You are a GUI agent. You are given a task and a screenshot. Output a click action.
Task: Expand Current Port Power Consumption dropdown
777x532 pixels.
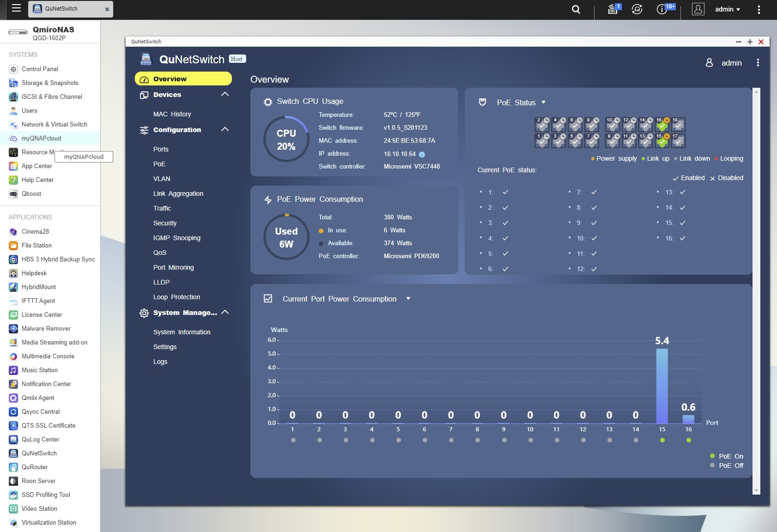click(x=408, y=299)
